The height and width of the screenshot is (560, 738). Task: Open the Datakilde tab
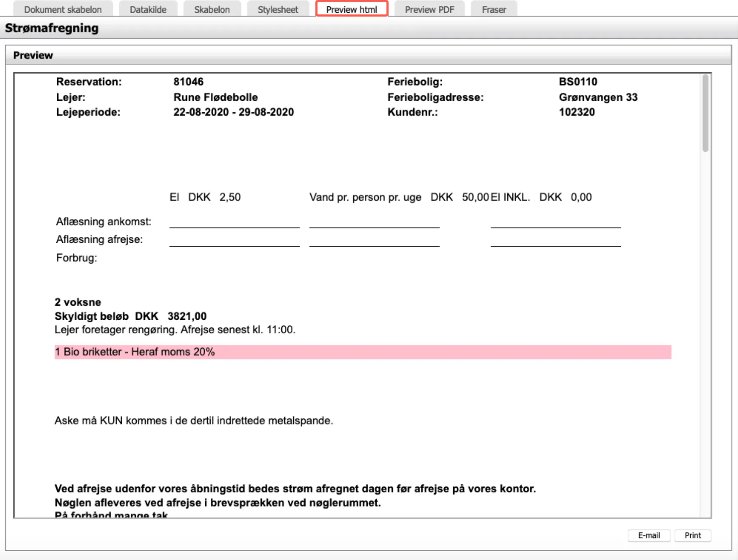pos(149,9)
